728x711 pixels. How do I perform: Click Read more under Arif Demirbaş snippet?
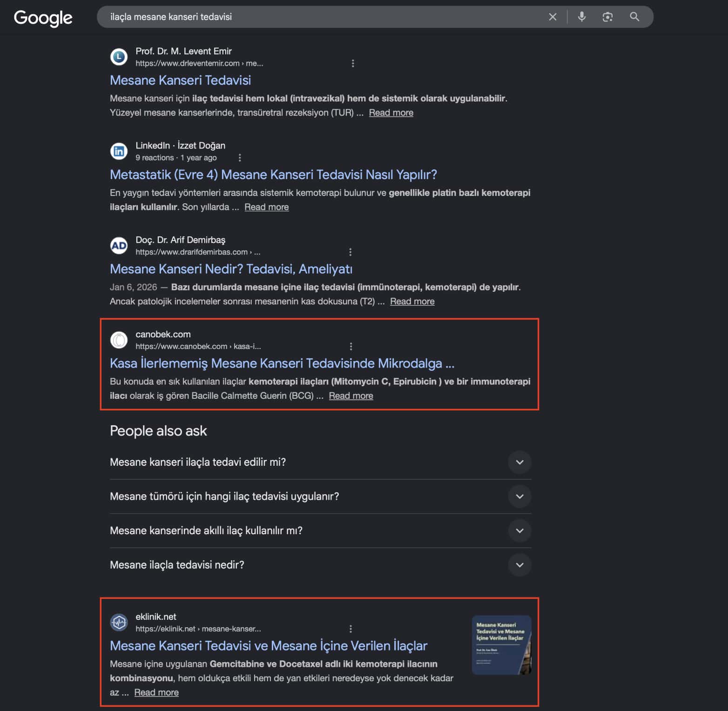(412, 302)
